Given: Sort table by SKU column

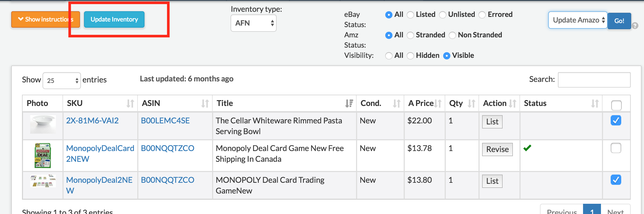Looking at the screenshot, I should pos(130,103).
